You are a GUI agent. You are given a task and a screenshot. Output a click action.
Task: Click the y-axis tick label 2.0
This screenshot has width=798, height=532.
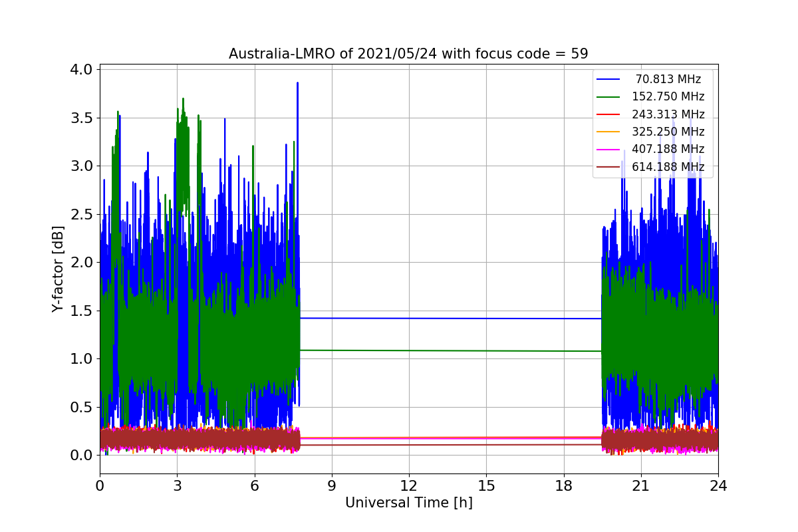click(82, 263)
